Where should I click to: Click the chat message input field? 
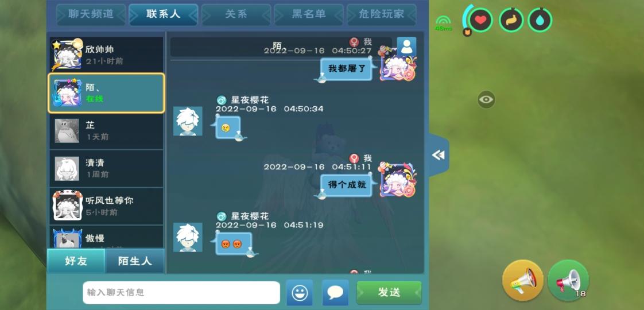click(x=181, y=292)
